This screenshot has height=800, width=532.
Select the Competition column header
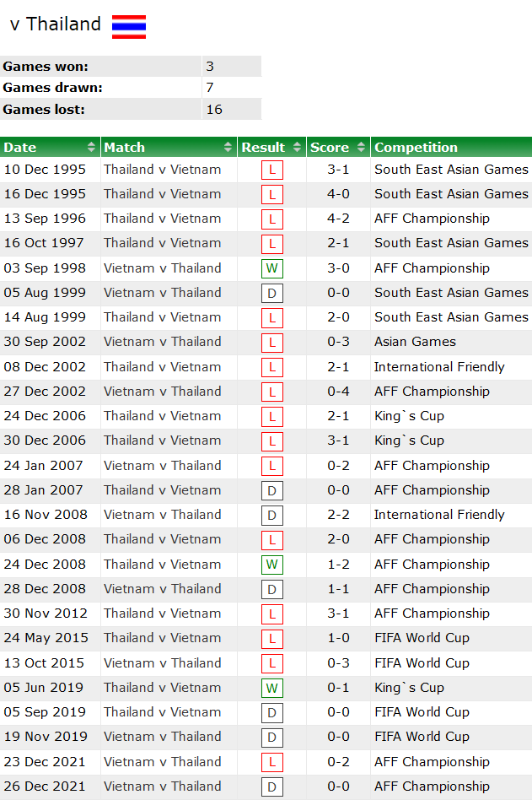point(416,146)
